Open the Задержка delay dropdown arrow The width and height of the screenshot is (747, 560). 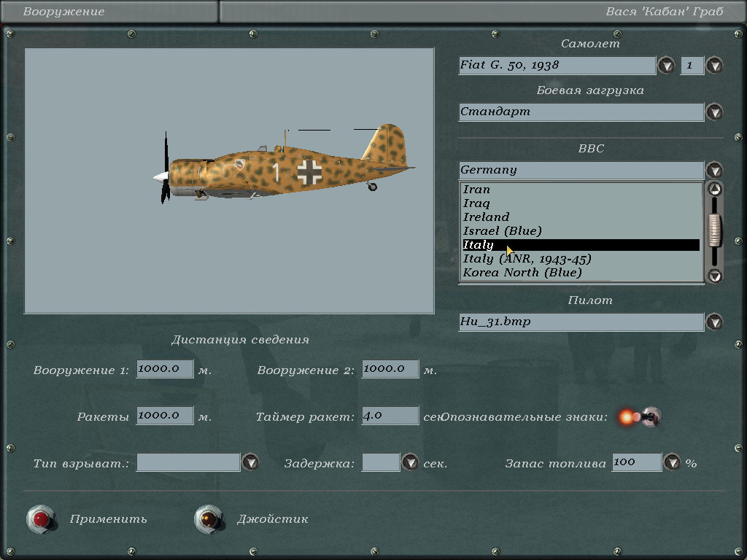click(410, 462)
